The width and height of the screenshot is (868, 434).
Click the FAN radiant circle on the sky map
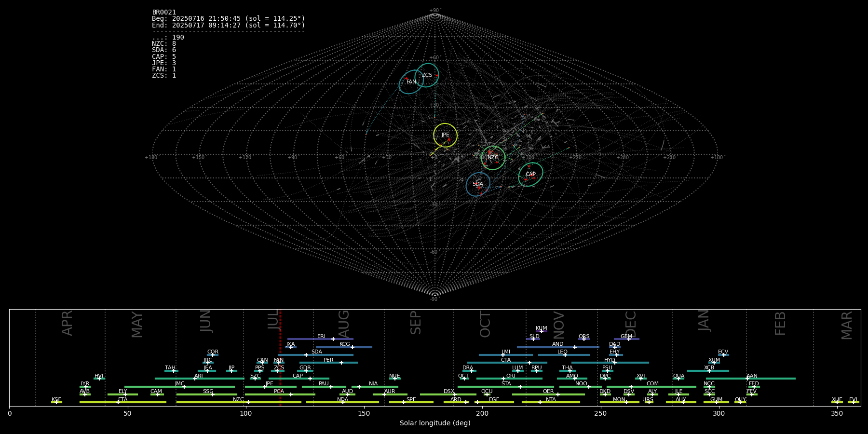411,82
